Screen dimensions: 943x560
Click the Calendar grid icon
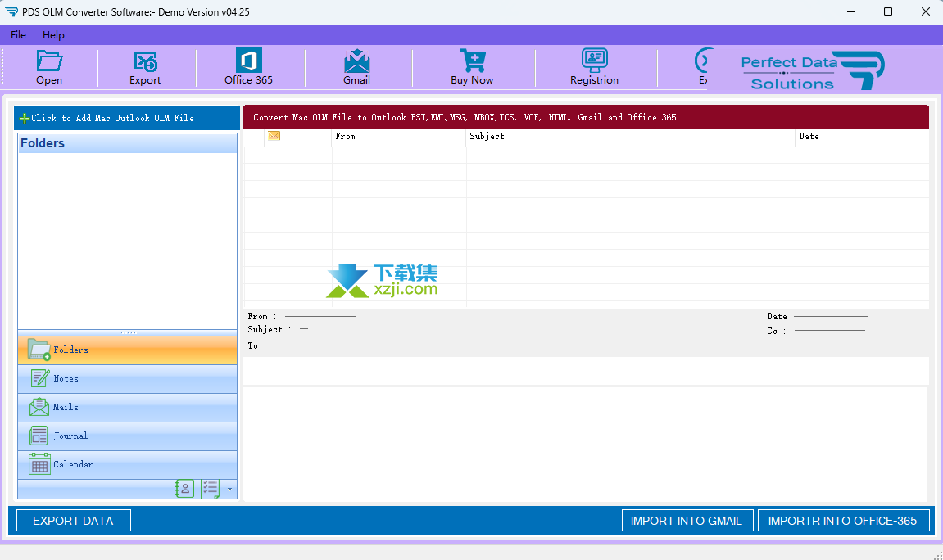click(39, 464)
